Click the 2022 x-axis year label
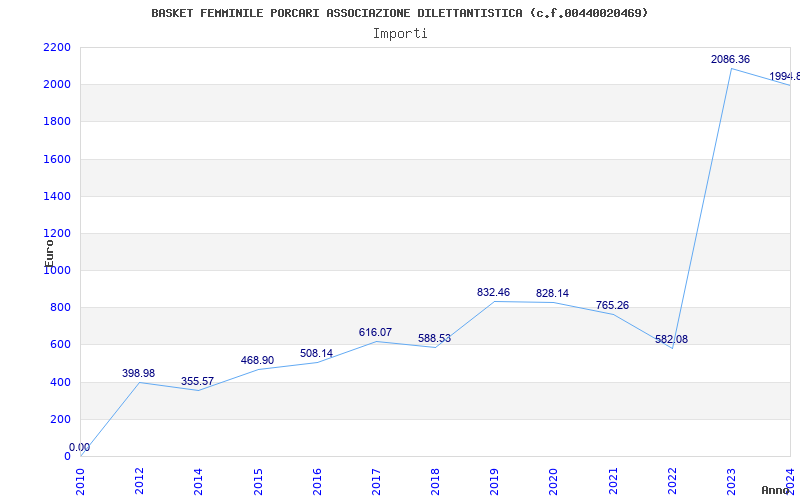Image resolution: width=800 pixels, height=500 pixels. [x=672, y=482]
